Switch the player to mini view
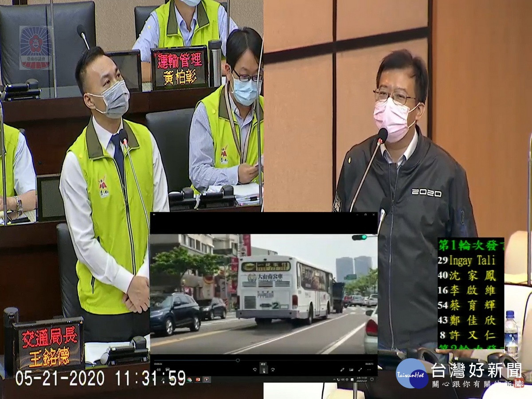Viewport: 532px width, 399px height. click(x=351, y=369)
